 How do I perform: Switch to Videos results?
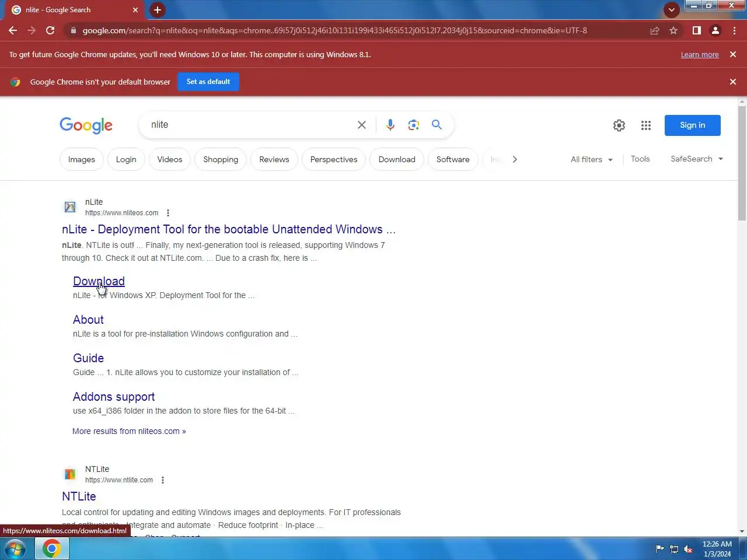pos(170,159)
